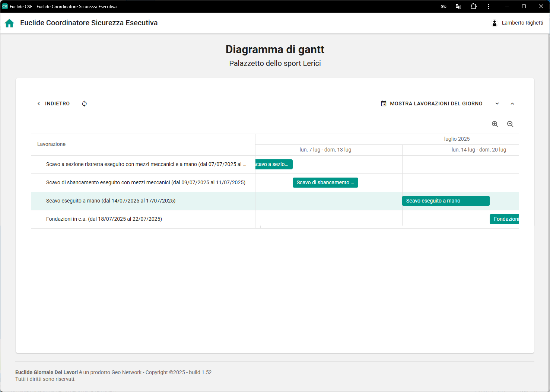Open the password key icon in title bar
Image resolution: width=550 pixels, height=392 pixels.
tap(444, 6)
